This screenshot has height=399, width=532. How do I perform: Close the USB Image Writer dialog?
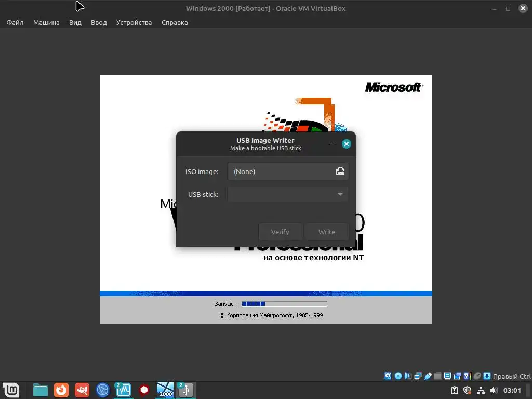tap(347, 144)
